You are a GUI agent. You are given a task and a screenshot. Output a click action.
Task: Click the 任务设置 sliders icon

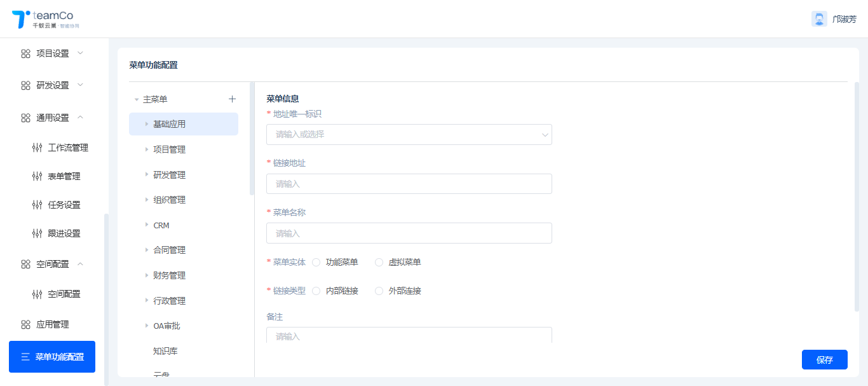(x=37, y=205)
